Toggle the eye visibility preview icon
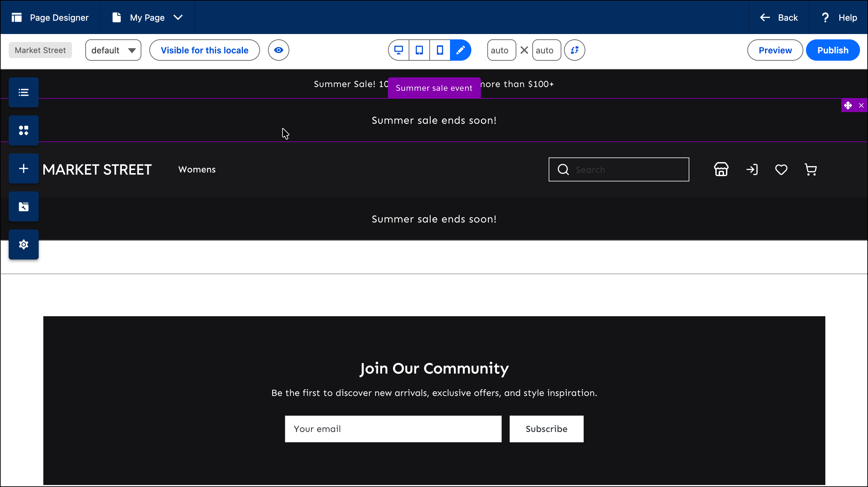868x487 pixels. 278,50
